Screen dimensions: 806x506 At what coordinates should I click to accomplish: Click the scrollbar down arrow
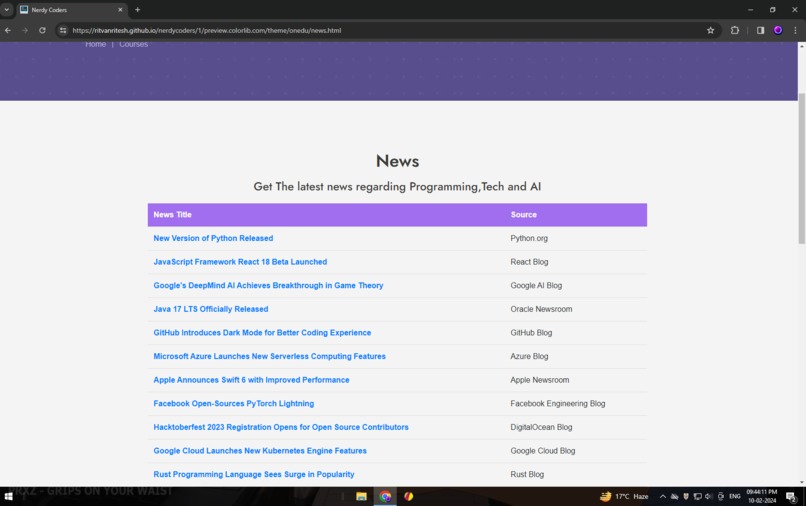tap(801, 482)
